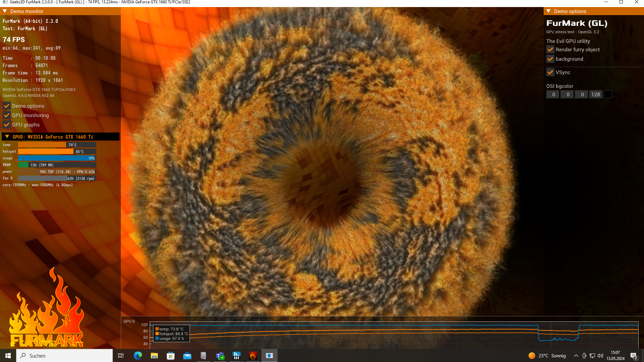Click the 74 FPS counter text
Viewport: 644px width, 362px height.
pos(14,40)
